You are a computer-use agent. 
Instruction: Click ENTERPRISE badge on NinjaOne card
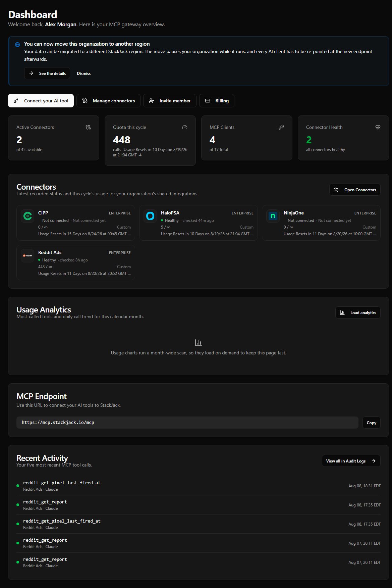365,213
